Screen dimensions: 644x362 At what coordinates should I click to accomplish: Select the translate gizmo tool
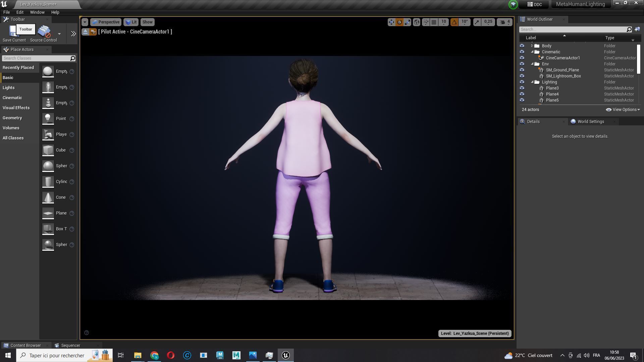click(x=391, y=22)
